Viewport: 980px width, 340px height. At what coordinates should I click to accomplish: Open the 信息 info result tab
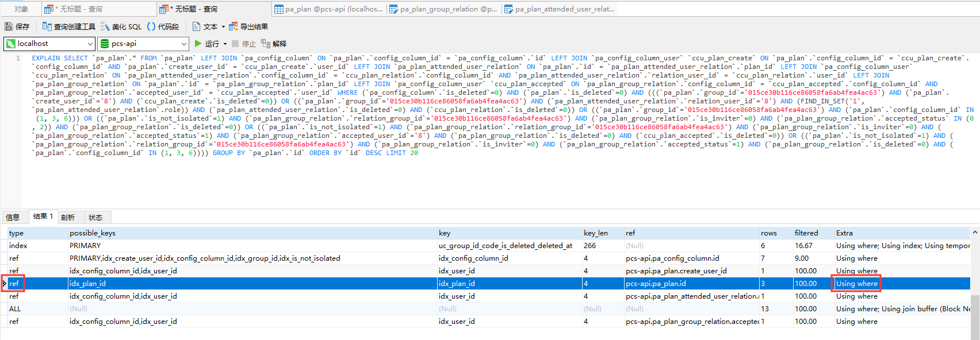coord(13,217)
